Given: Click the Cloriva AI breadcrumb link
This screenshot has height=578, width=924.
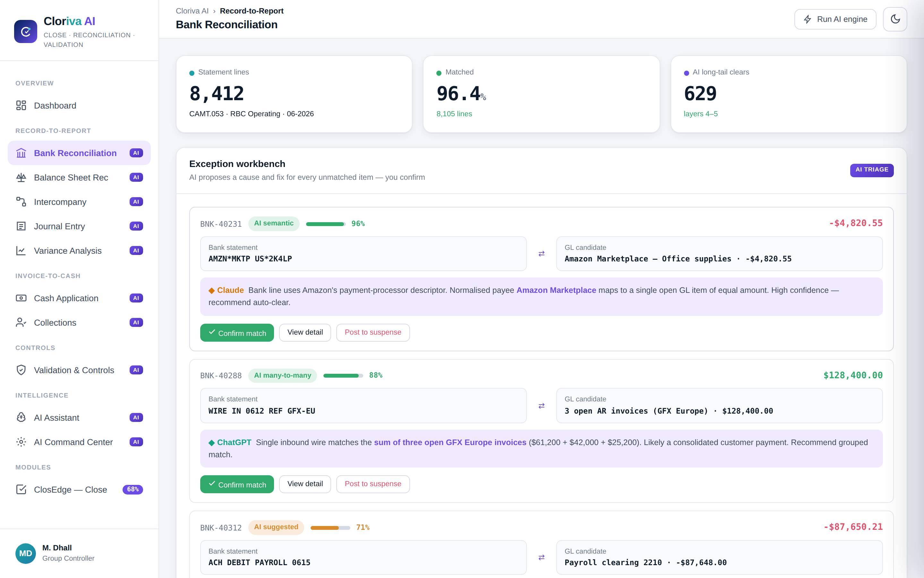Looking at the screenshot, I should tap(192, 11).
